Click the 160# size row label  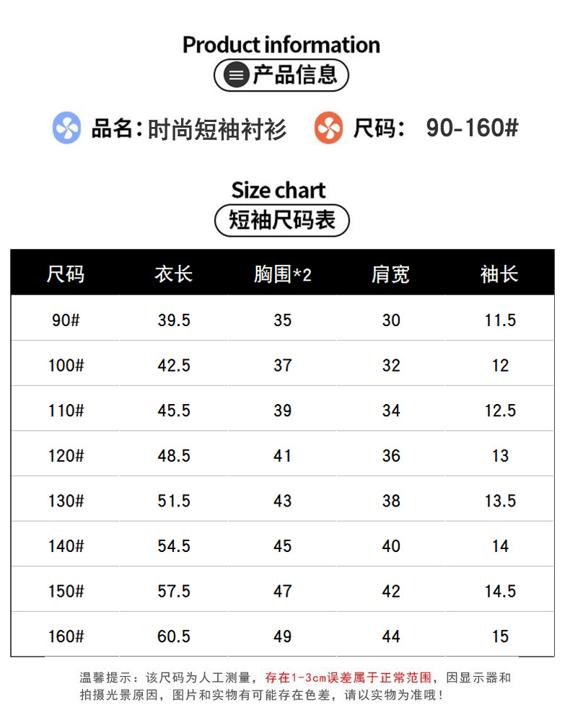coord(66,636)
